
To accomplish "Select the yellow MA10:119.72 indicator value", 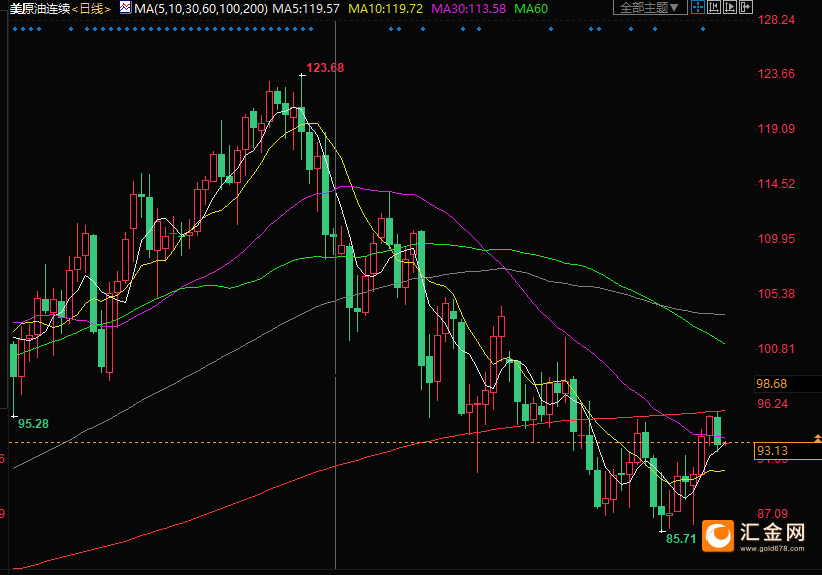I will pos(385,9).
